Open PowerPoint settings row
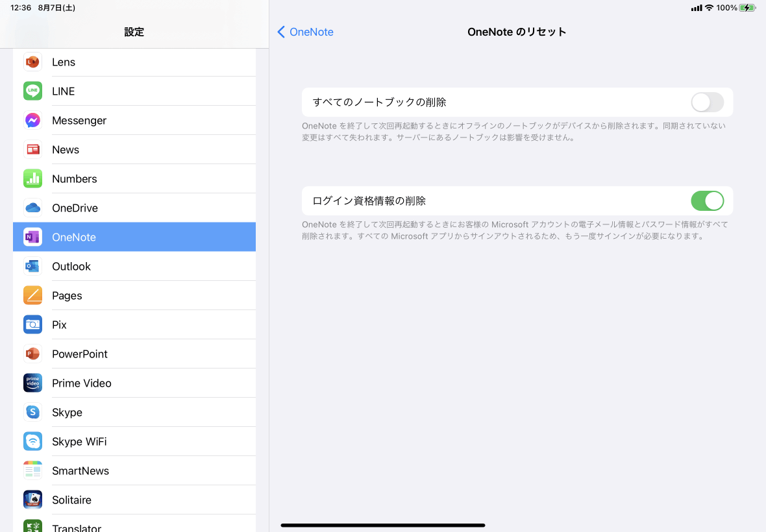Viewport: 766px width, 532px height. tap(134, 354)
